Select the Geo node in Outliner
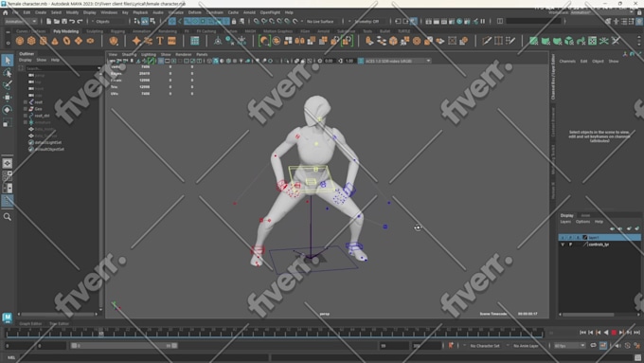This screenshot has width=644, height=363. [38, 109]
